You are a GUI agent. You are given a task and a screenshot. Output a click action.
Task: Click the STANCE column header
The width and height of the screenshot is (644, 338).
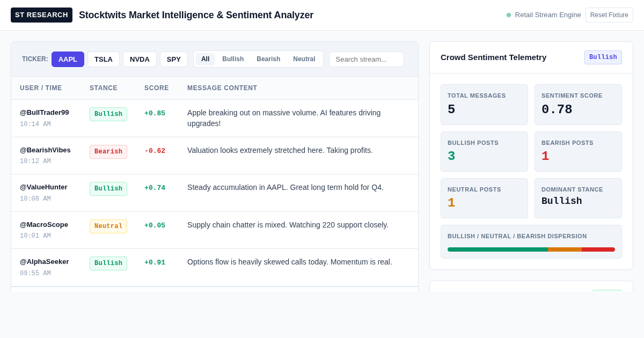104,88
